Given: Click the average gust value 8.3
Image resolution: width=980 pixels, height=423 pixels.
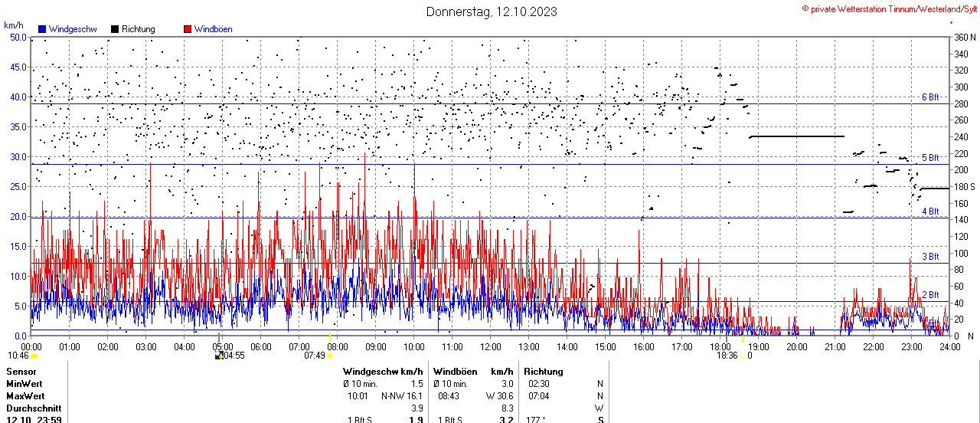Looking at the screenshot, I should tap(507, 408).
